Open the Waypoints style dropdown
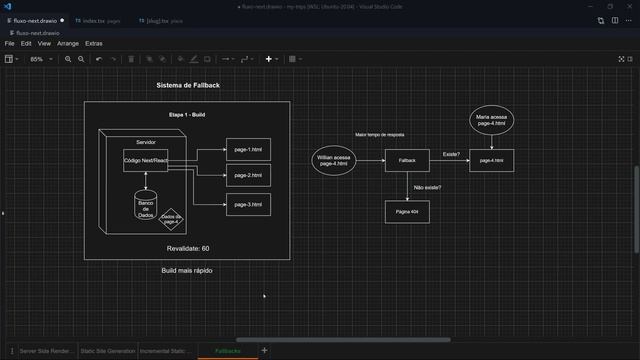The width and height of the screenshot is (640, 360). click(247, 59)
